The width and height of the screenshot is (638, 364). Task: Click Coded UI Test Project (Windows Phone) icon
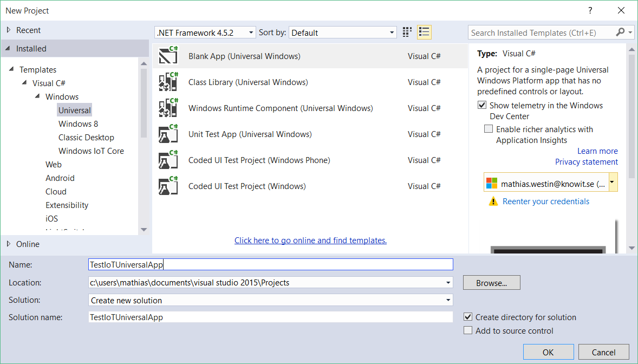tap(168, 160)
